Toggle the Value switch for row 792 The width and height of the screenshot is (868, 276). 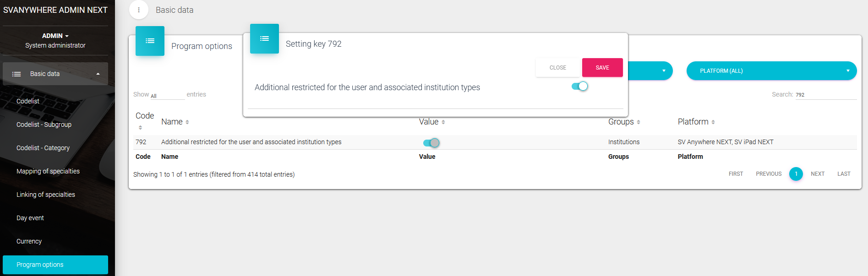(431, 143)
